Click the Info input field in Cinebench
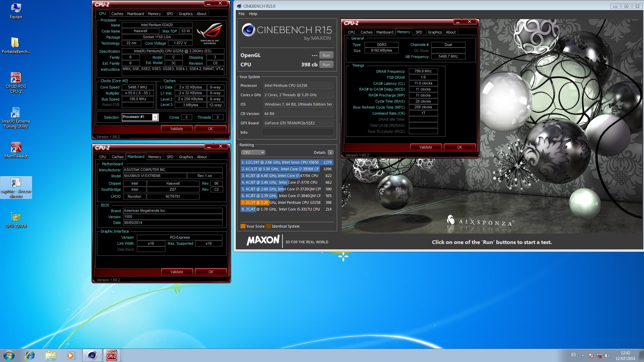644x362 pixels. pos(298,132)
